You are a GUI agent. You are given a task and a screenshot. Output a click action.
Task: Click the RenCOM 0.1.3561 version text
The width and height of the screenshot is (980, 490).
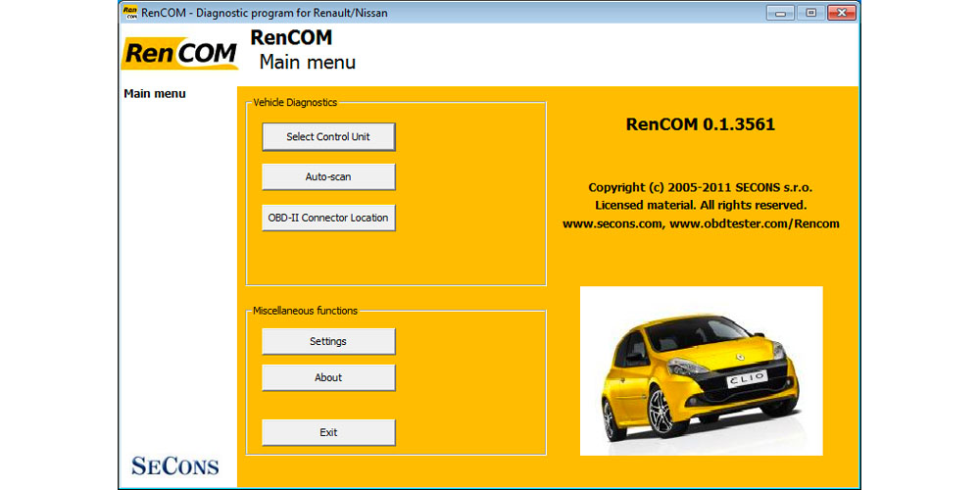point(700,124)
